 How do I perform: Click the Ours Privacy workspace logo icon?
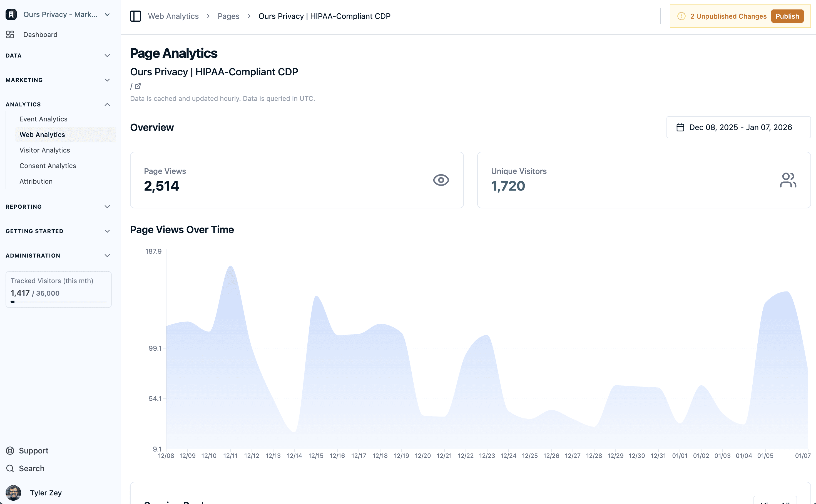11,14
